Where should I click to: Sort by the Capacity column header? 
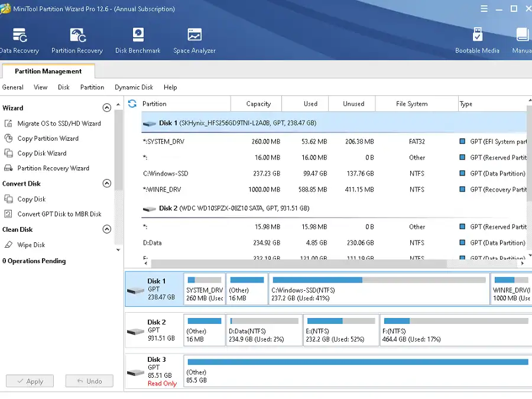(x=258, y=103)
